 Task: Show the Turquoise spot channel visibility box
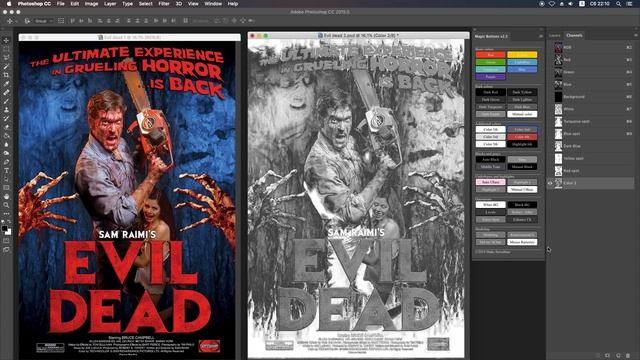pyautogui.click(x=550, y=122)
